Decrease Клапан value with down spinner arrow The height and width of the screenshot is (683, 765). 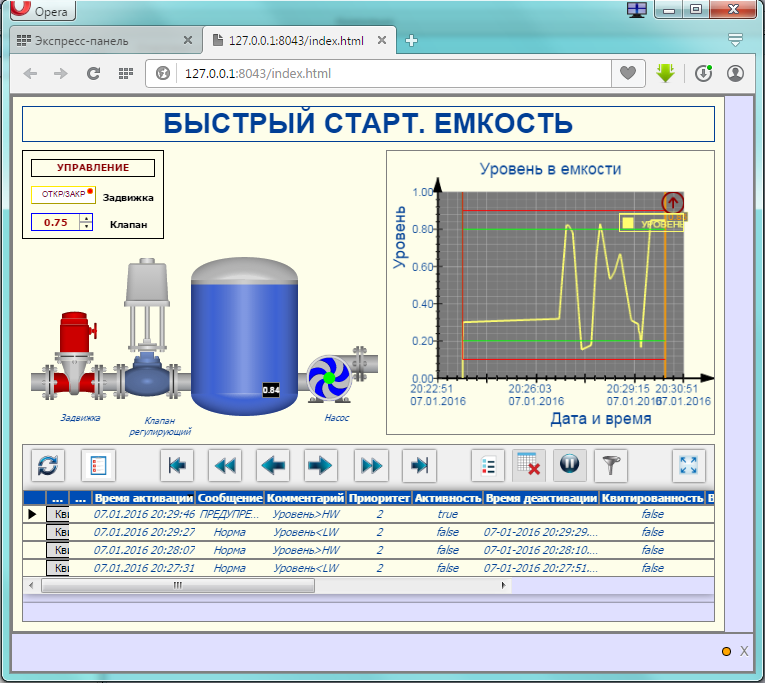(x=86, y=227)
